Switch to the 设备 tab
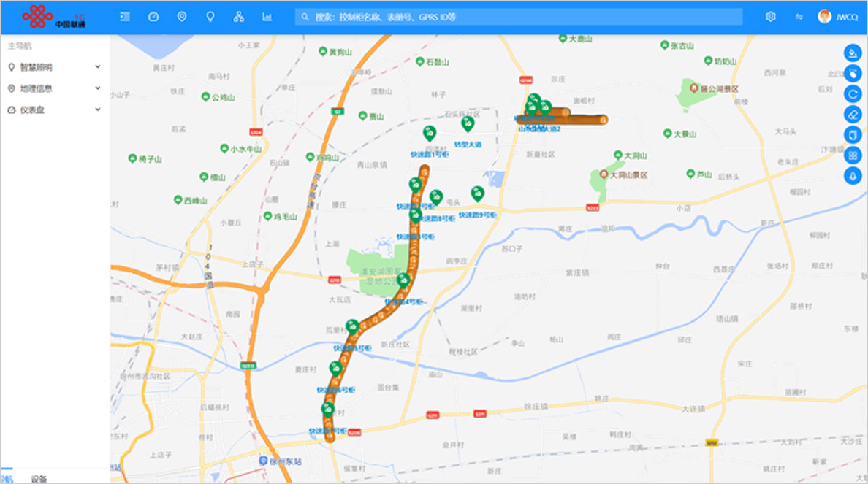This screenshot has height=484, width=868. click(x=39, y=479)
